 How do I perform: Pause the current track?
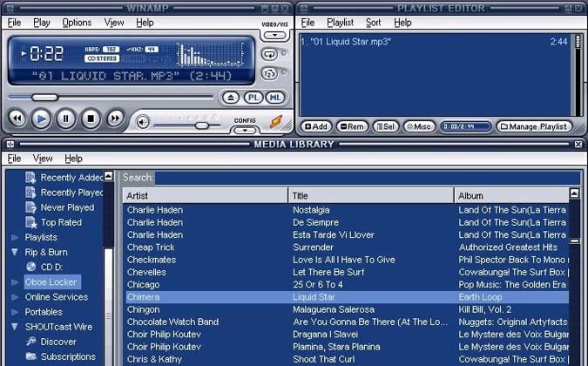(66, 119)
